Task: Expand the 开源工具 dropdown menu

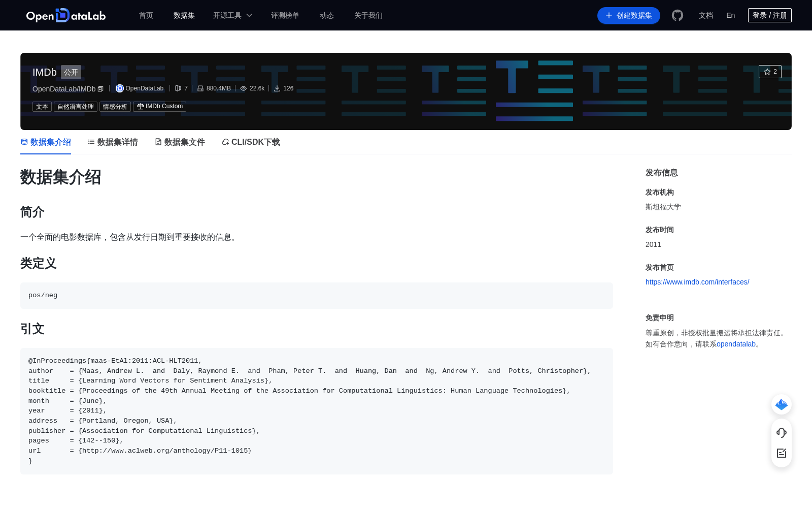Action: click(x=232, y=15)
